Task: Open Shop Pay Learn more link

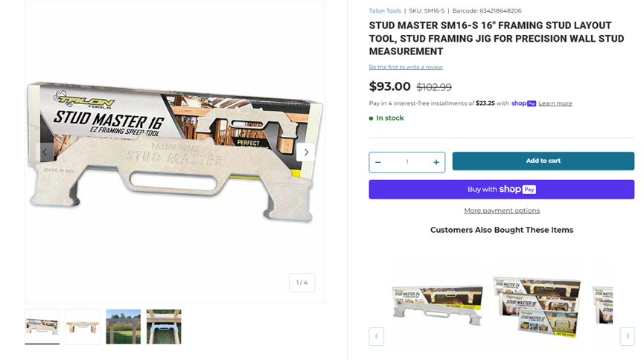Action: [x=555, y=103]
